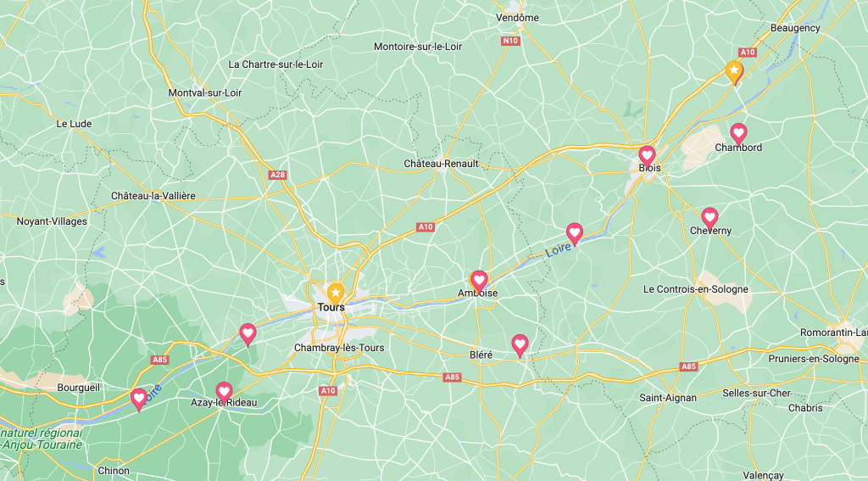Click the N10 road shield near Vendôme
868x481 pixels.
coord(510,41)
